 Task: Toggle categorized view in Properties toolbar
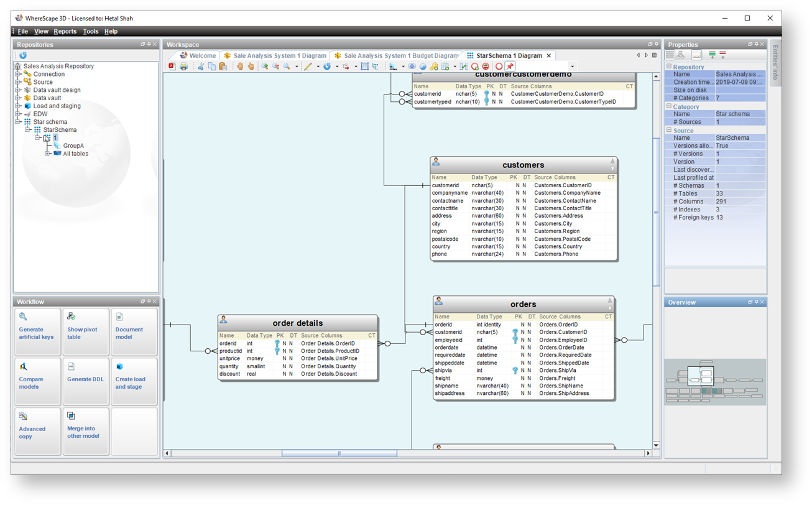click(670, 55)
